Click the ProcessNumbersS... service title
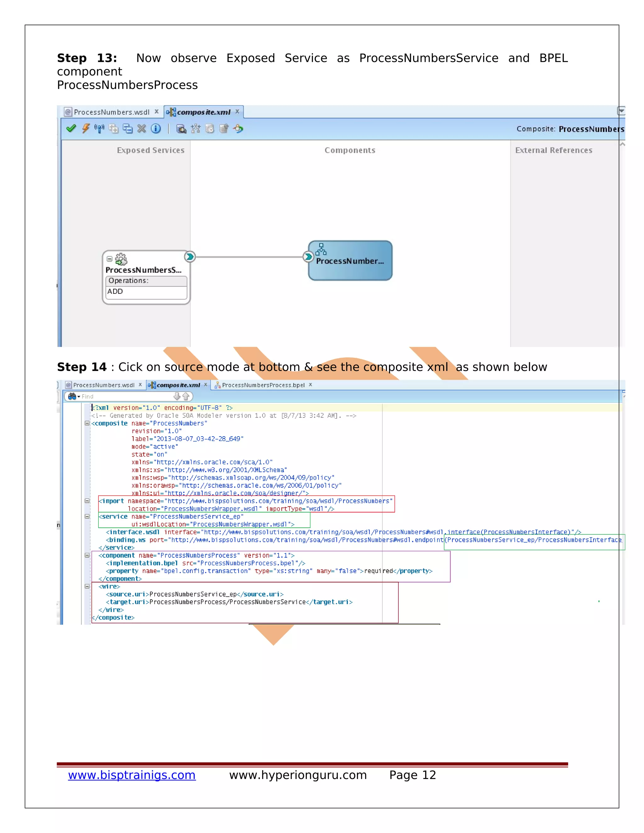 pos(143,270)
